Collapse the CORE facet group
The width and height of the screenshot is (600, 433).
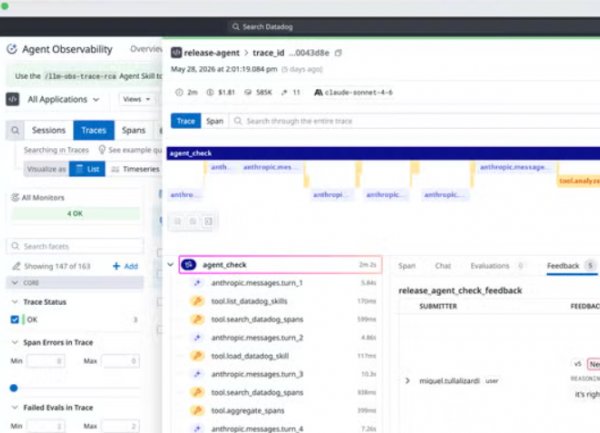[15, 283]
